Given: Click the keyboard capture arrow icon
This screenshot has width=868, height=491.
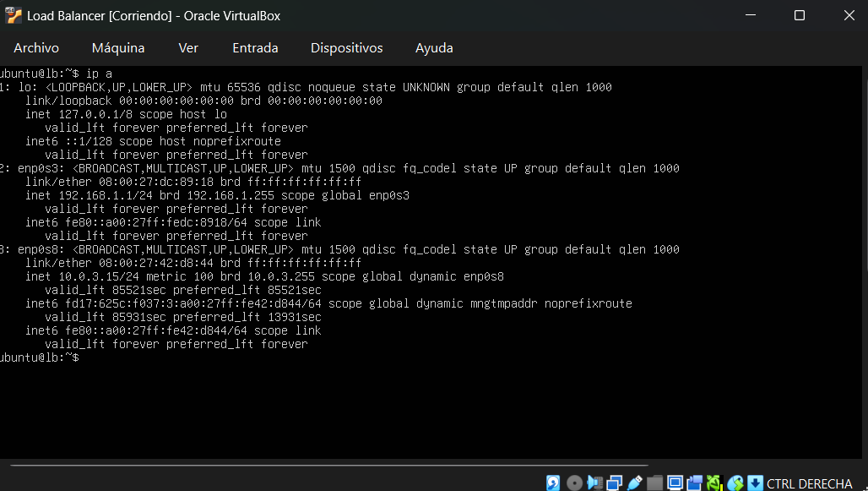Looking at the screenshot, I should point(755,483).
